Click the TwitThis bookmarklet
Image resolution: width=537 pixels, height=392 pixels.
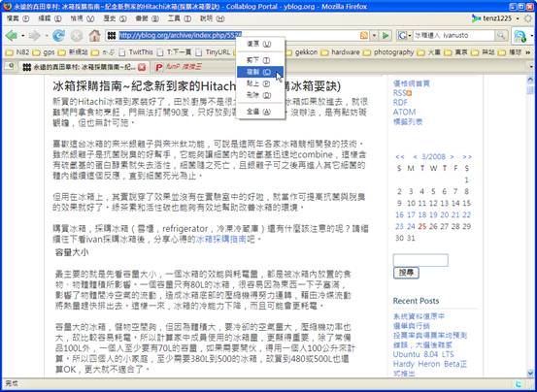136,52
